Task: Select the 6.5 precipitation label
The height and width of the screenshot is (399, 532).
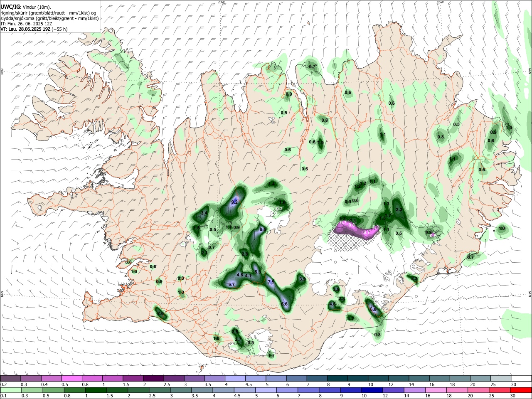Action: coord(263,229)
